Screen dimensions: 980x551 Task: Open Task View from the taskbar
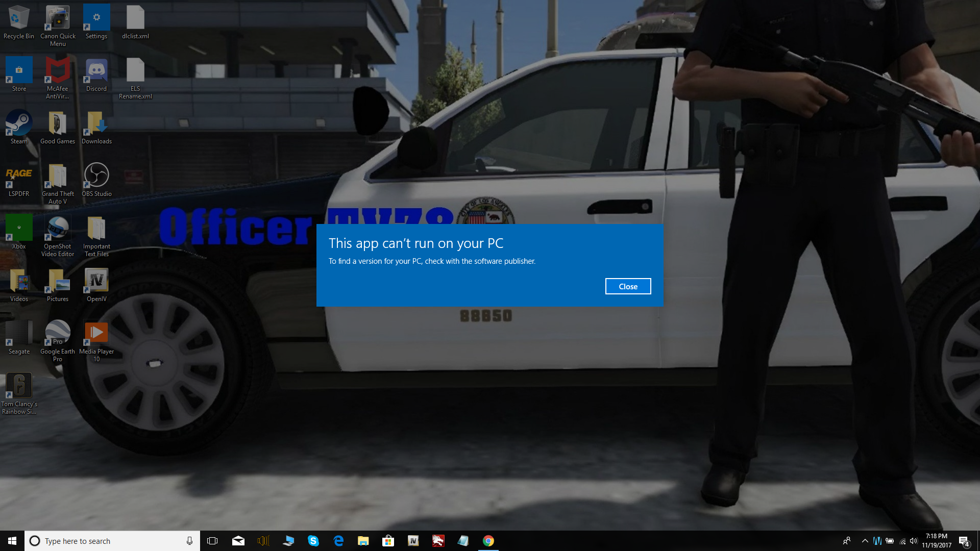click(212, 541)
